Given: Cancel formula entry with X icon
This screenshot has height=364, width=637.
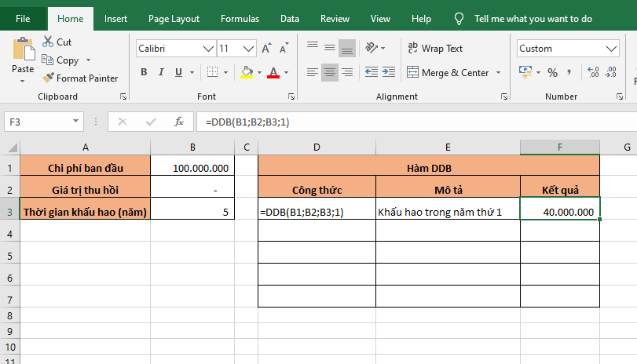Looking at the screenshot, I should click(123, 122).
